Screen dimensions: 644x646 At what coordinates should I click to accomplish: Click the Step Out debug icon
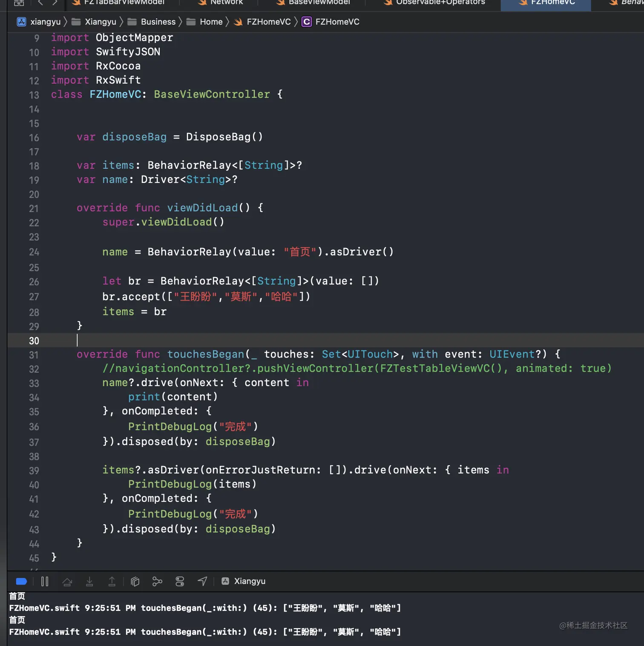(112, 581)
